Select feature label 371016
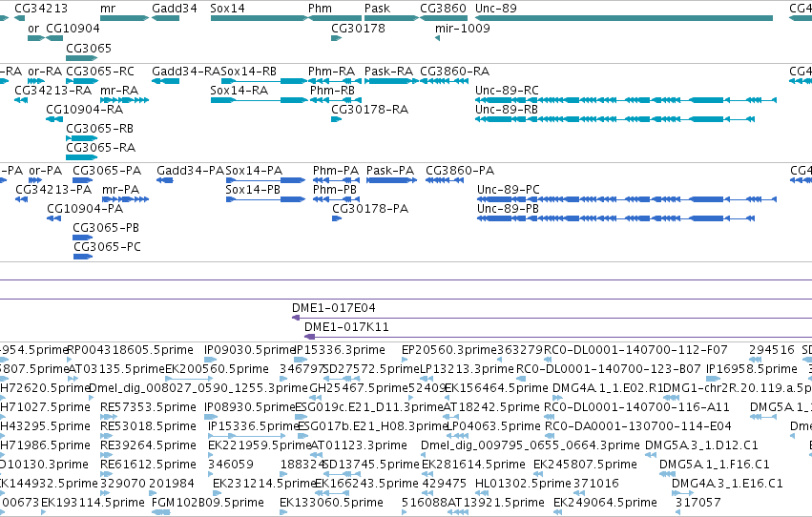 point(596,484)
